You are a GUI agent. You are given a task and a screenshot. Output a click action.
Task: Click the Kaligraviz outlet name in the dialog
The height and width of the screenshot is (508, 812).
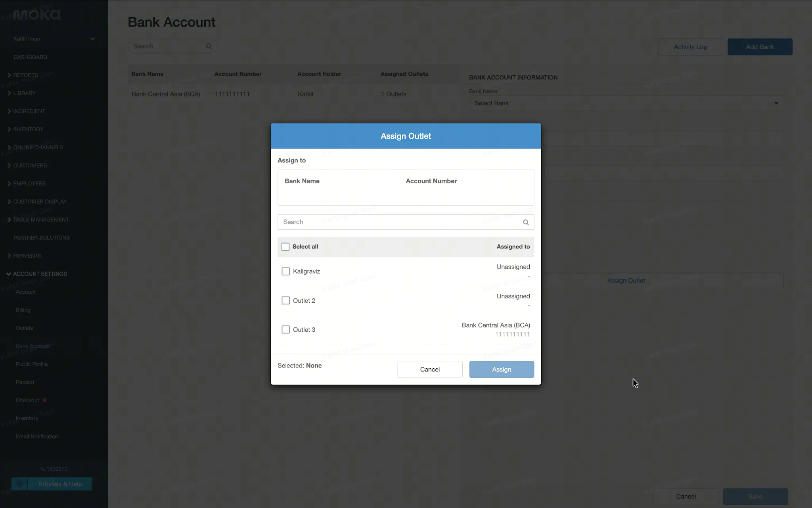[x=306, y=271]
